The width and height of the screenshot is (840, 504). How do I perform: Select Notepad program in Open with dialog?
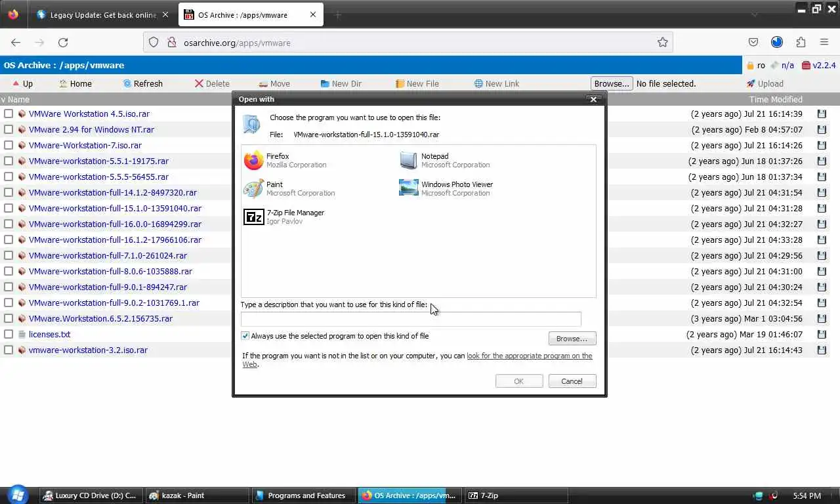pos(445,160)
